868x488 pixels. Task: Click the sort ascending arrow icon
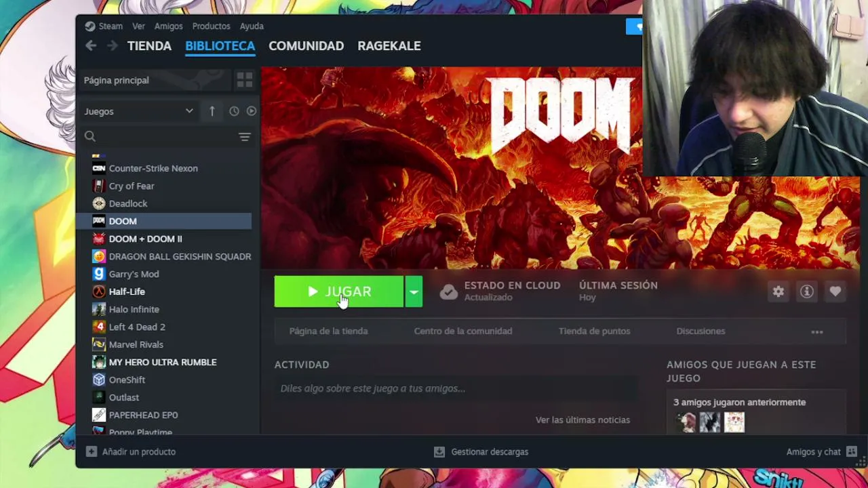click(x=212, y=111)
